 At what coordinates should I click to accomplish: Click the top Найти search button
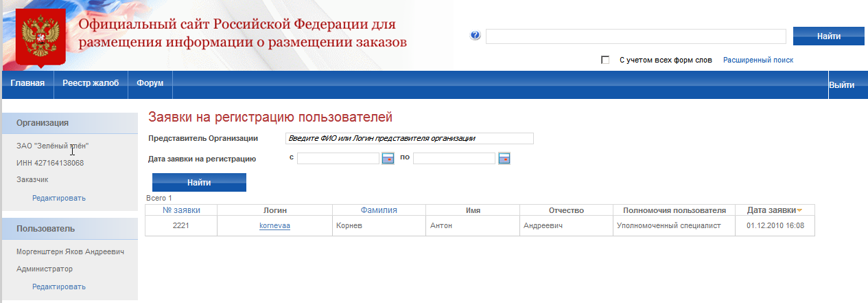point(829,36)
